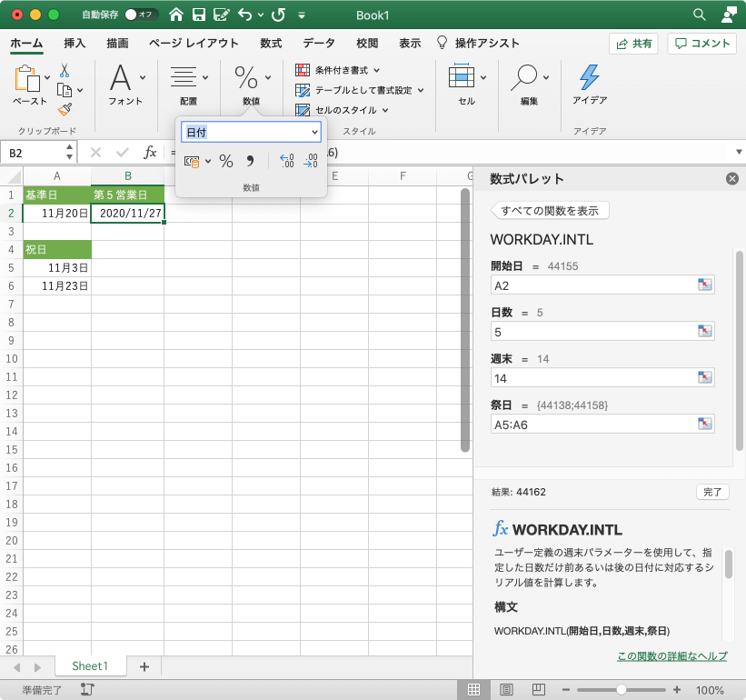The height and width of the screenshot is (700, 746).
Task: Decrease decimal places in number popup
Action: coord(311,161)
